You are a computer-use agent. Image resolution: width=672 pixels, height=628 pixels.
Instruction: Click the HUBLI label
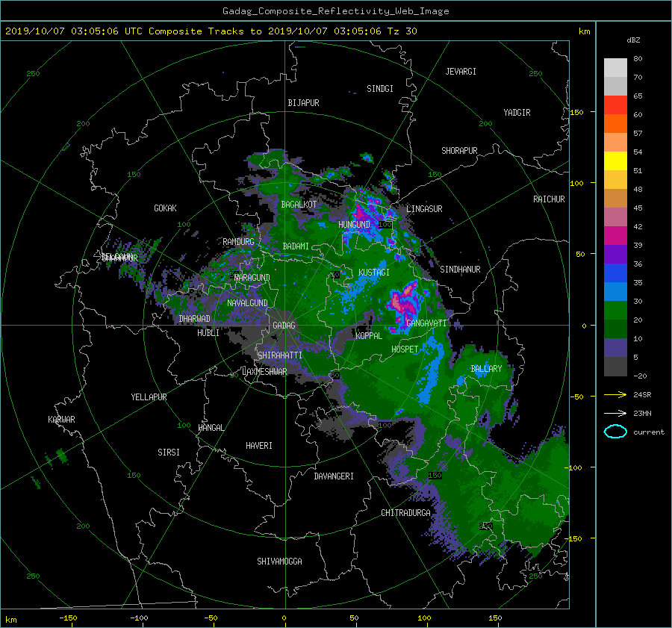[208, 332]
